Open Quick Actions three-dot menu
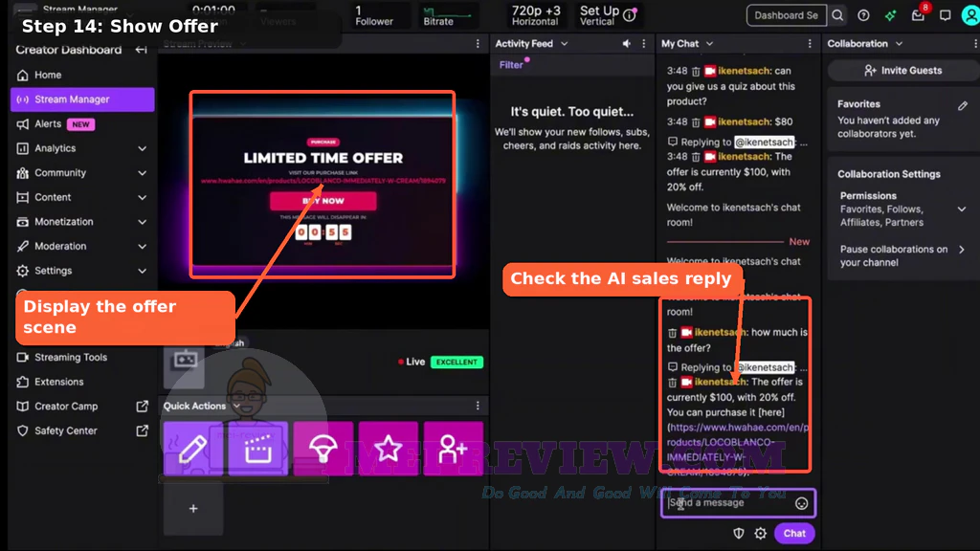The image size is (980, 551). click(x=478, y=406)
